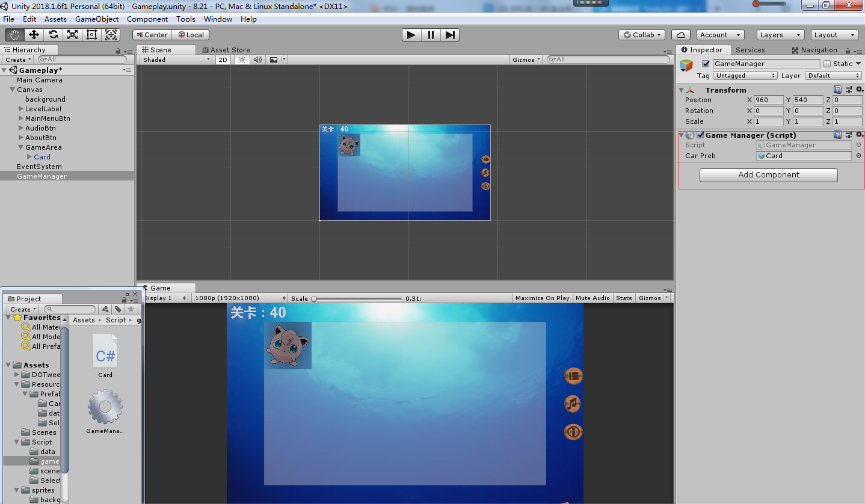Toggle Local orientation button

(191, 35)
